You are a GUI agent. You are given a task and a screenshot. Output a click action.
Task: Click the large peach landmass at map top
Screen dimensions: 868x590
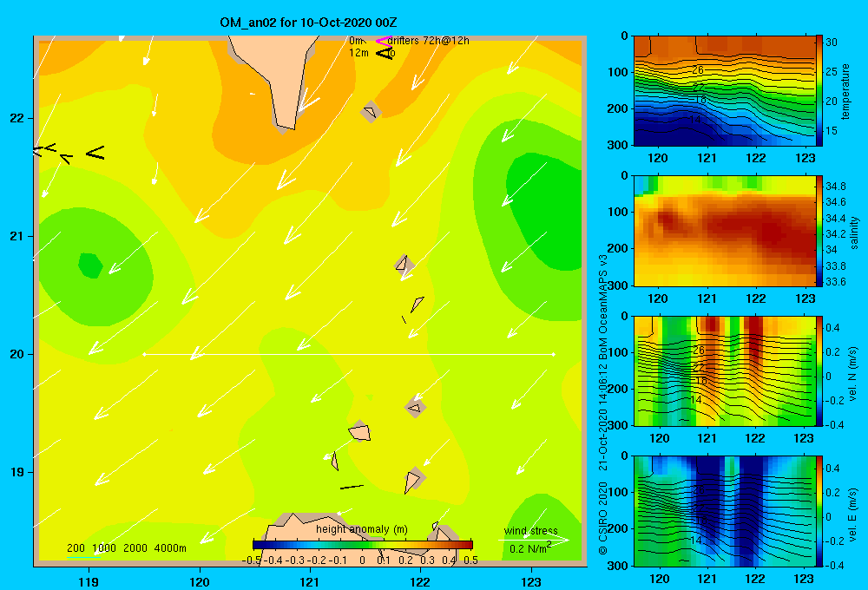pos(282,77)
